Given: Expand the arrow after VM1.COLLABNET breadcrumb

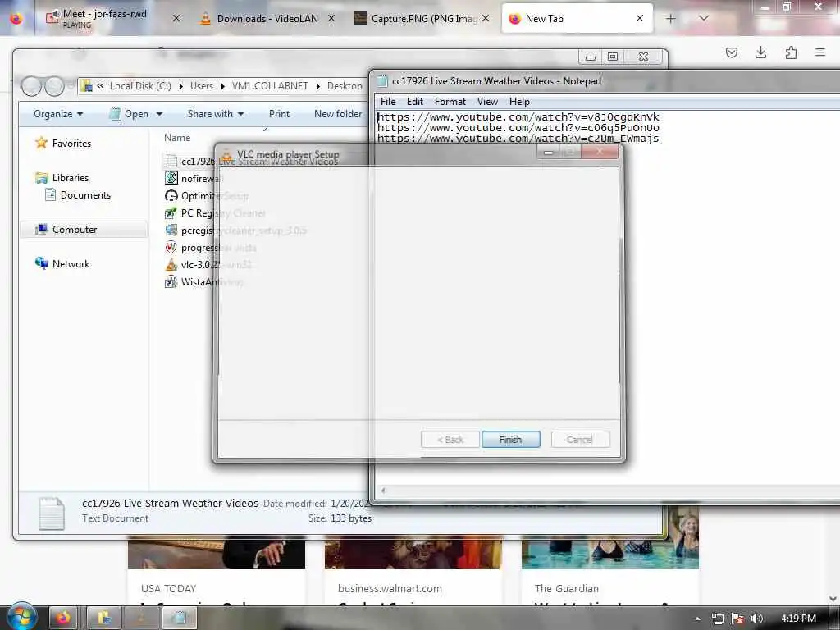Looking at the screenshot, I should pyautogui.click(x=318, y=86).
